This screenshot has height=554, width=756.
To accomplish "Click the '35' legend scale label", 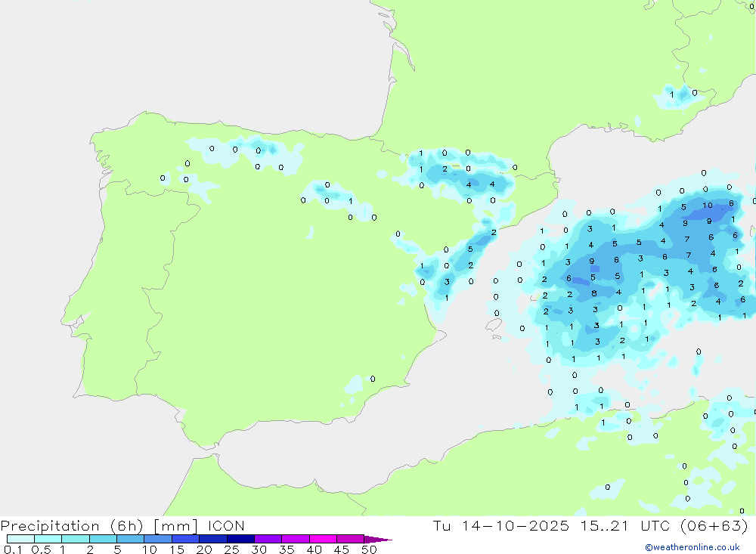I will click(x=287, y=549).
